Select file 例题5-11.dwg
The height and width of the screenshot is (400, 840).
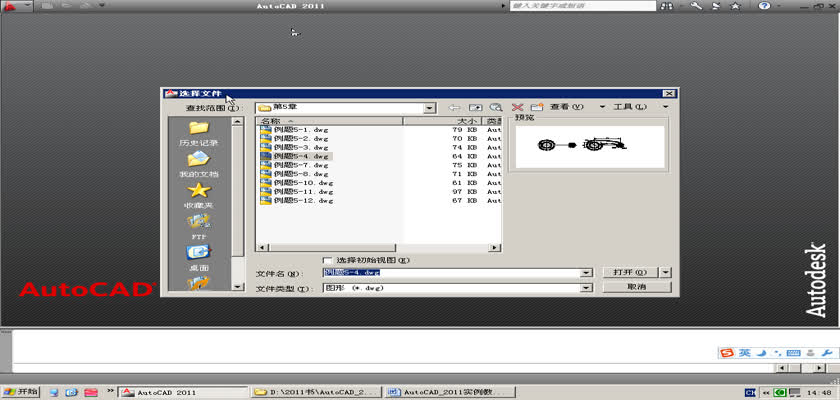tap(296, 192)
